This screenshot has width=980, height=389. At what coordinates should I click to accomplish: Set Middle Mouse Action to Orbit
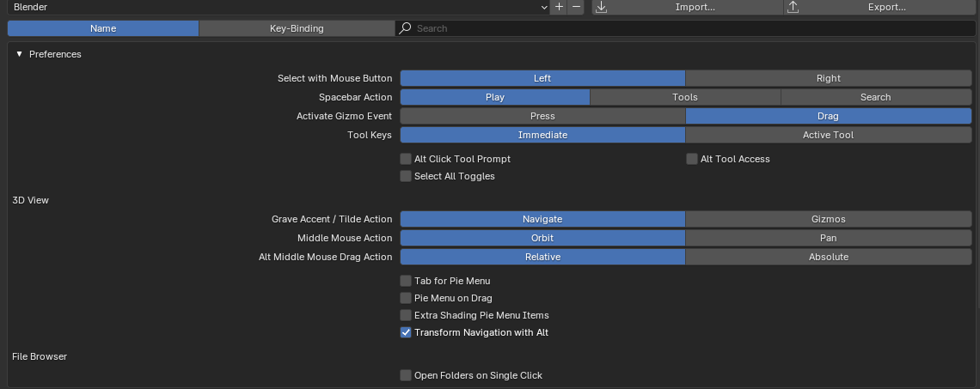pyautogui.click(x=542, y=237)
